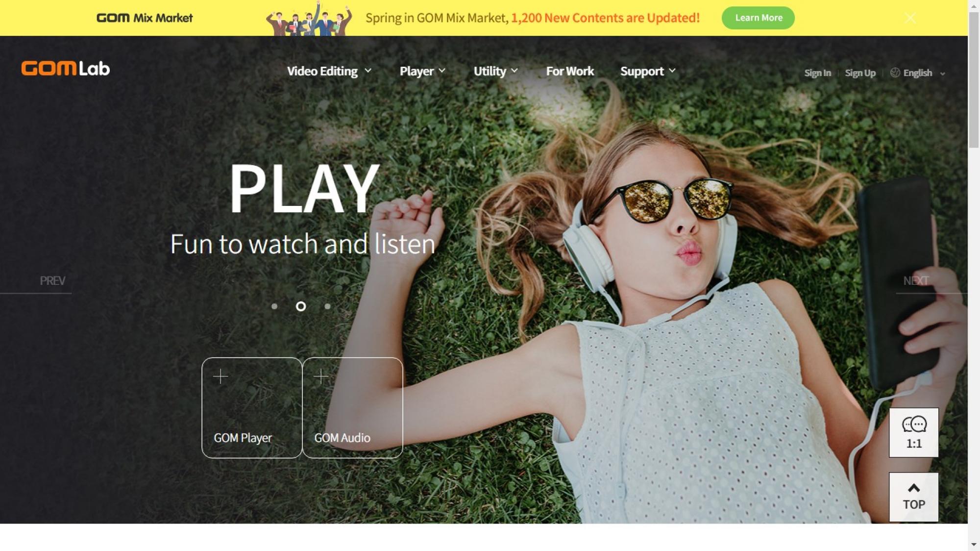Screen dimensions: 980x551
Task: Click the page vertical scrollbar thumb
Action: (974, 80)
